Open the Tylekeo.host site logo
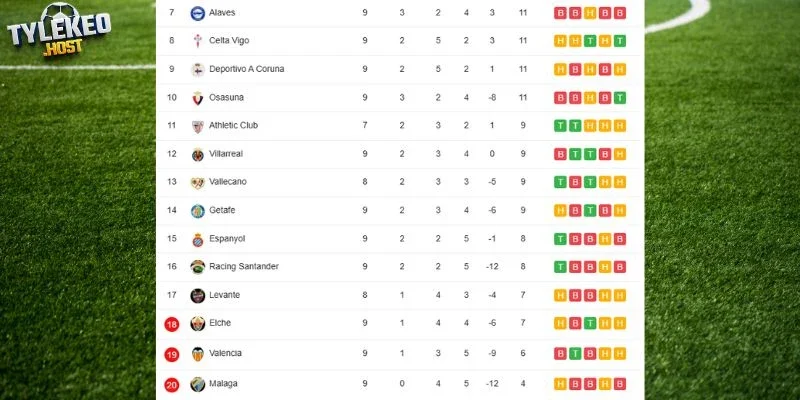 click(x=59, y=29)
